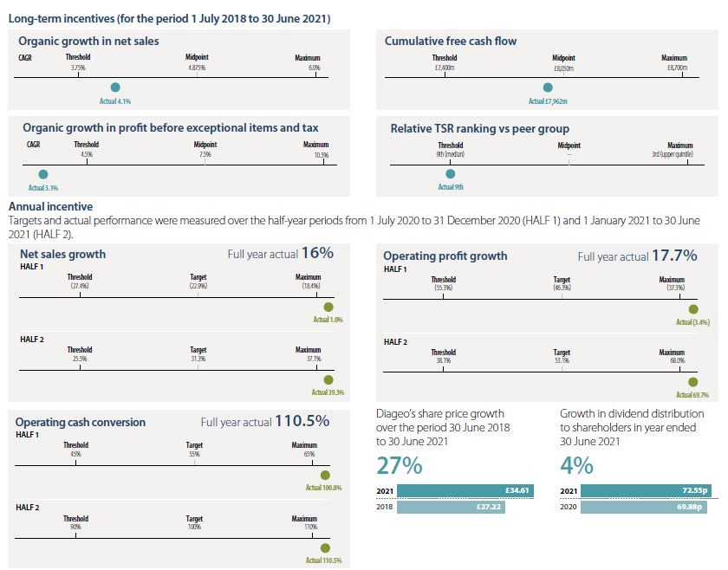Select Operating profit HALF 2 actual 69.7% dot
This screenshot has width=728, height=570.
pyautogui.click(x=692, y=382)
